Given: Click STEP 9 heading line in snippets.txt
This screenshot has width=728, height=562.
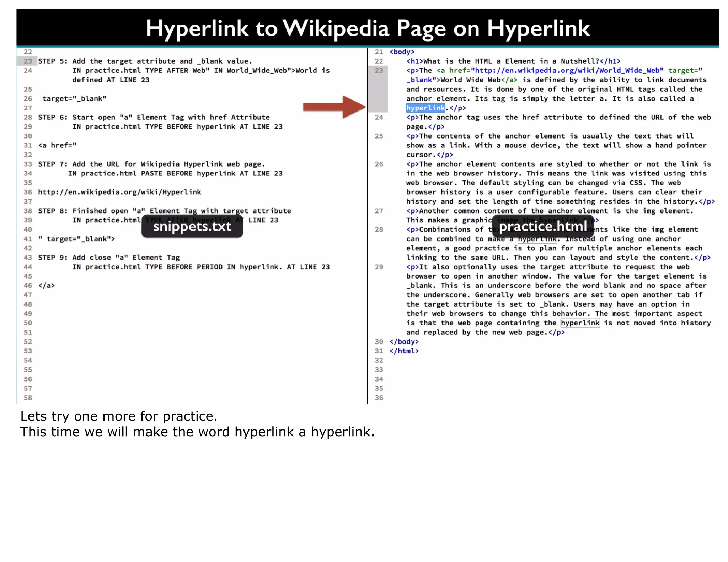Looking at the screenshot, I should [109, 258].
